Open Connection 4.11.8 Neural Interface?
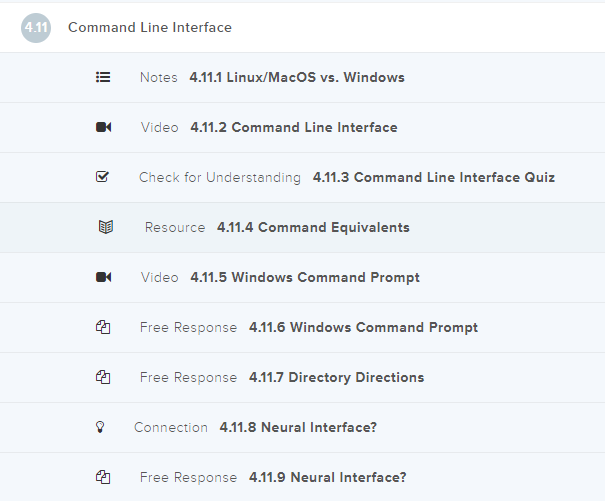Viewport: 605px width, 501px height. pos(298,427)
